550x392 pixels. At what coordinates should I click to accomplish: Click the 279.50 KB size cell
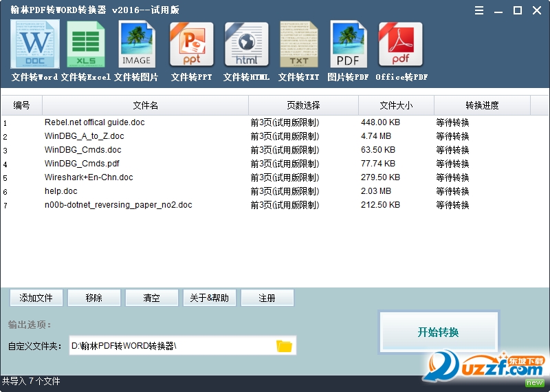click(x=381, y=177)
